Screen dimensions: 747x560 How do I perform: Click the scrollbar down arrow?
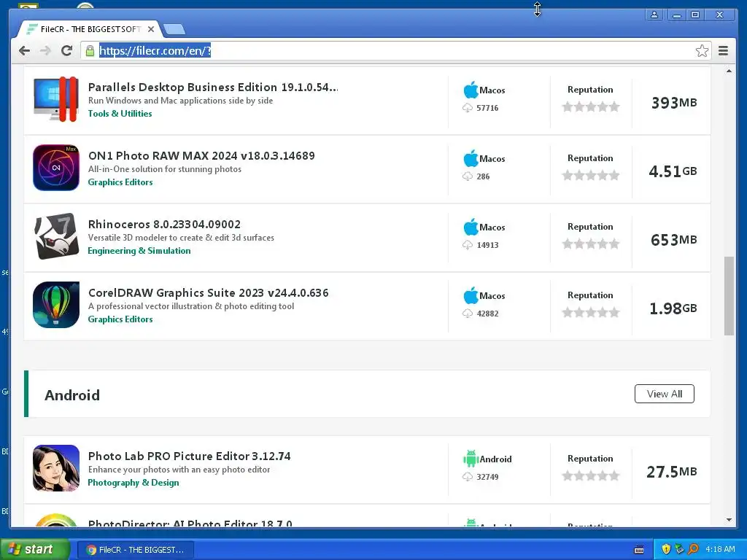click(729, 520)
